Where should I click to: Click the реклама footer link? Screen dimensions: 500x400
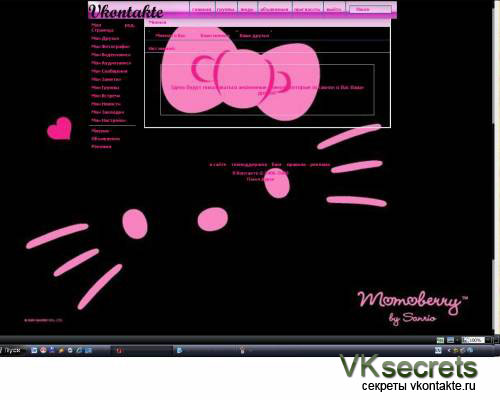tap(320, 164)
